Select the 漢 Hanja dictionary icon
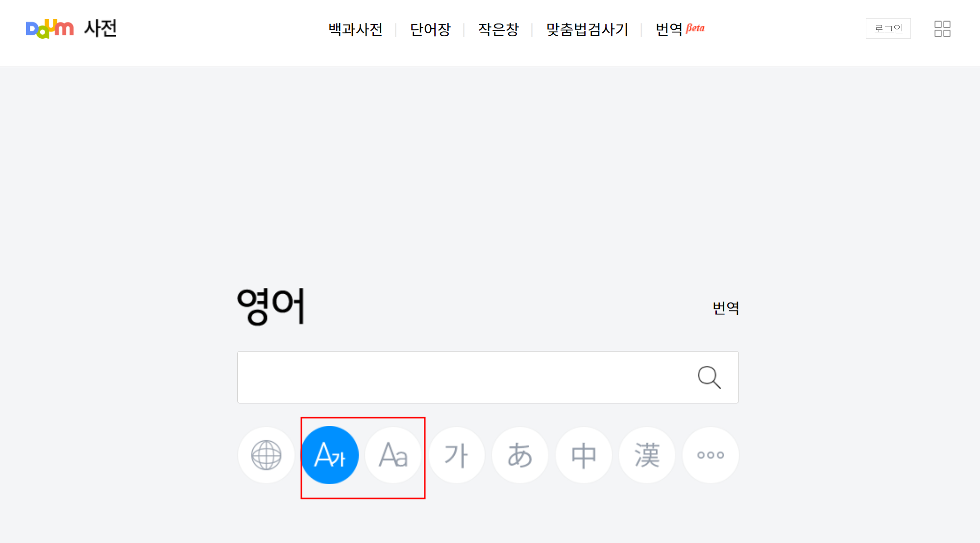This screenshot has width=980, height=543. 647,455
